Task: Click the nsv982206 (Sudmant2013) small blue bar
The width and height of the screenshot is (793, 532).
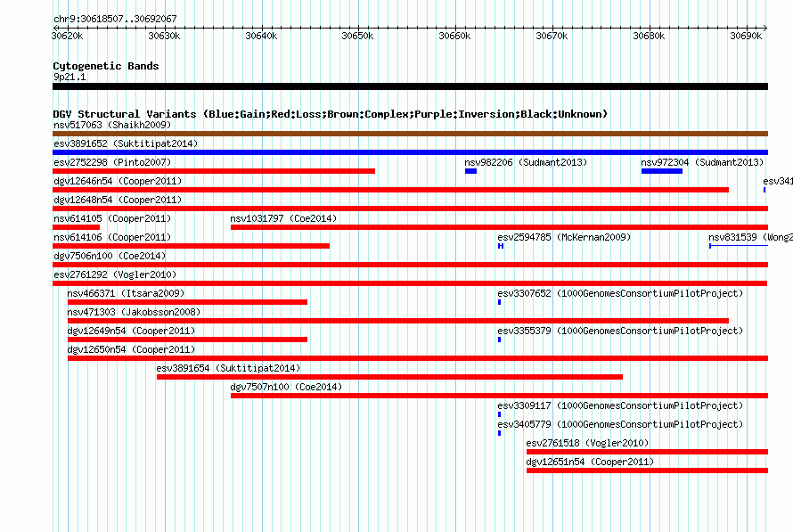Action: tap(470, 171)
